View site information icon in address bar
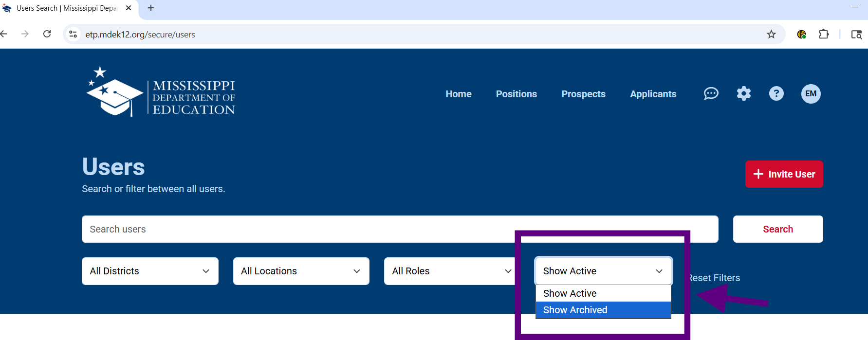The image size is (868, 340). click(73, 35)
